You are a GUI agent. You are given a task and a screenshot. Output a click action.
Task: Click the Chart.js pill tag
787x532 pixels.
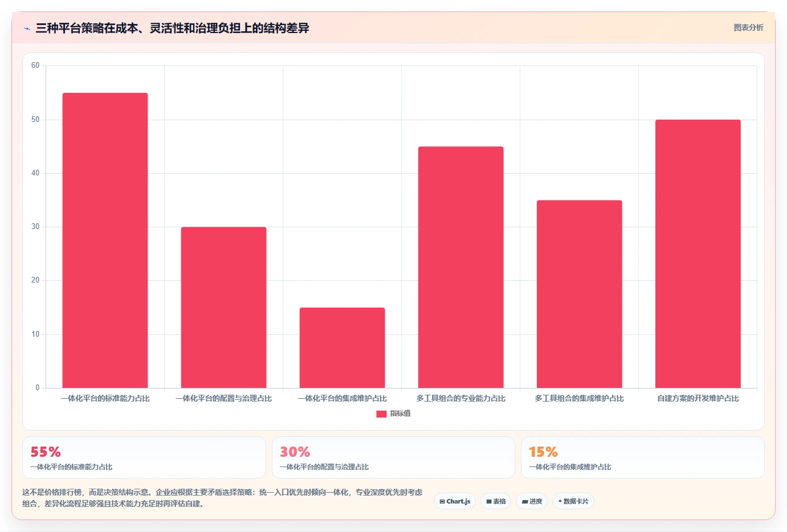455,501
